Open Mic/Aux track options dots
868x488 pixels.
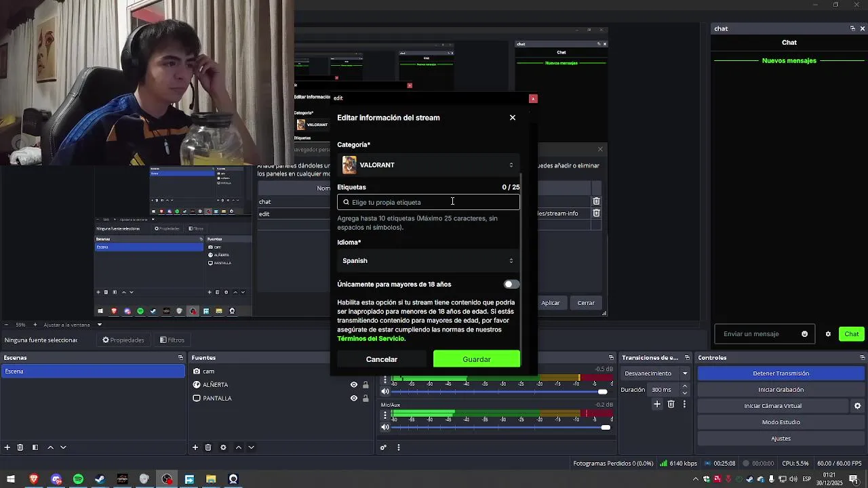coord(385,415)
